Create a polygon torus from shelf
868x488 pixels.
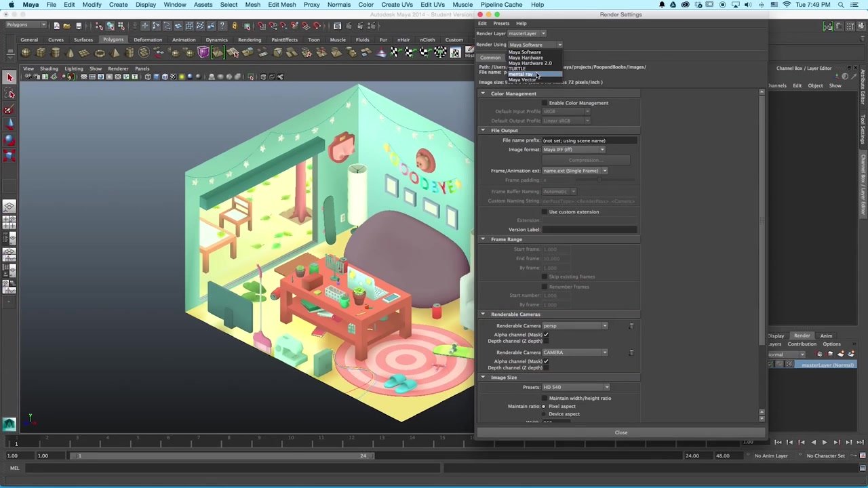[x=100, y=53]
